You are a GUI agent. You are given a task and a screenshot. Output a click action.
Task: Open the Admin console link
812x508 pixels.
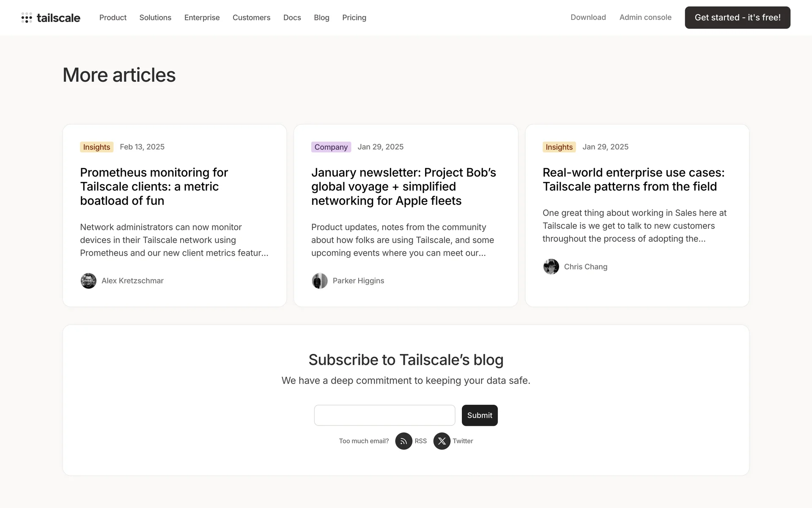pos(645,17)
